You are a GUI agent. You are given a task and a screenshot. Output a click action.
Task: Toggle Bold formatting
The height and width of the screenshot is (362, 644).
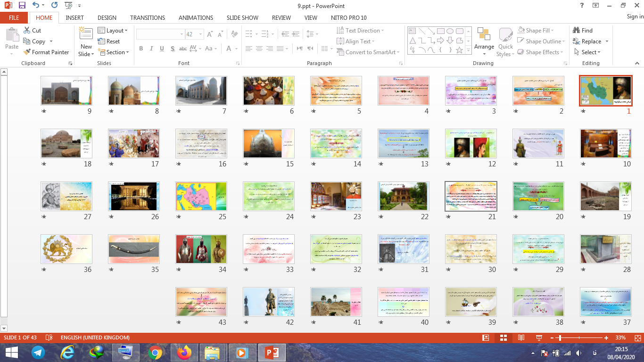click(141, 49)
